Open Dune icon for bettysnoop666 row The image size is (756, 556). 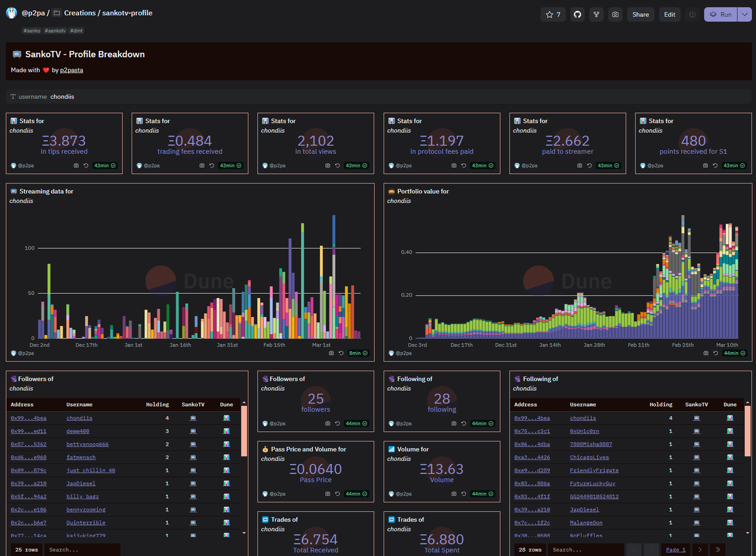[226, 444]
